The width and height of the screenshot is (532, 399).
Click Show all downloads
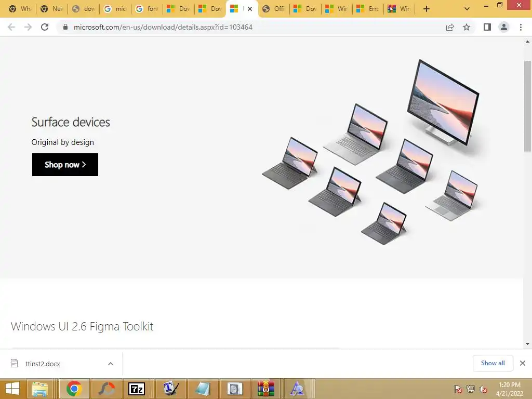[493, 363]
